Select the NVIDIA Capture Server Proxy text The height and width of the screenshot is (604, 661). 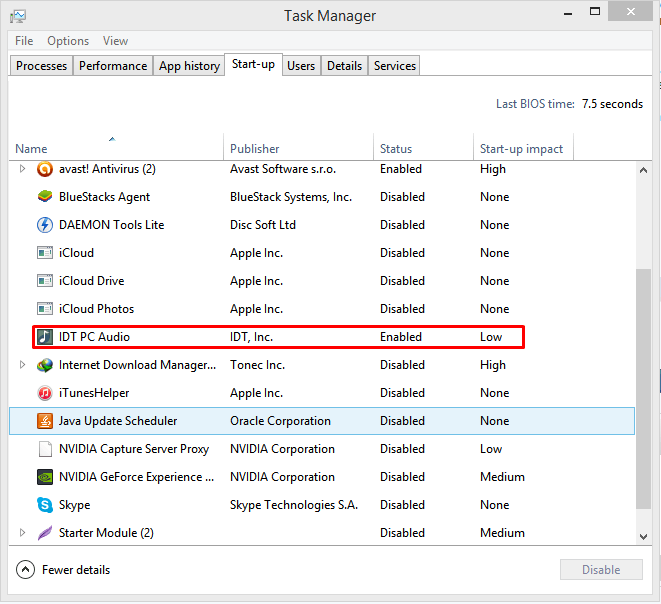tap(134, 449)
